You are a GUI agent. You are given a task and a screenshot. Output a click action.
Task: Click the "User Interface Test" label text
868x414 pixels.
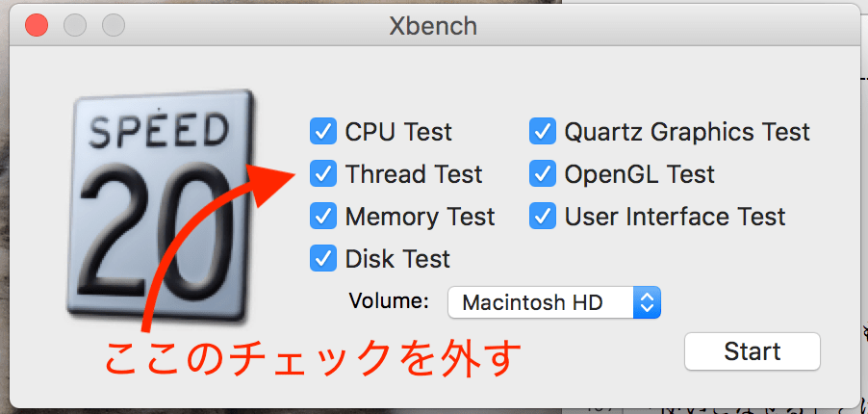675,217
